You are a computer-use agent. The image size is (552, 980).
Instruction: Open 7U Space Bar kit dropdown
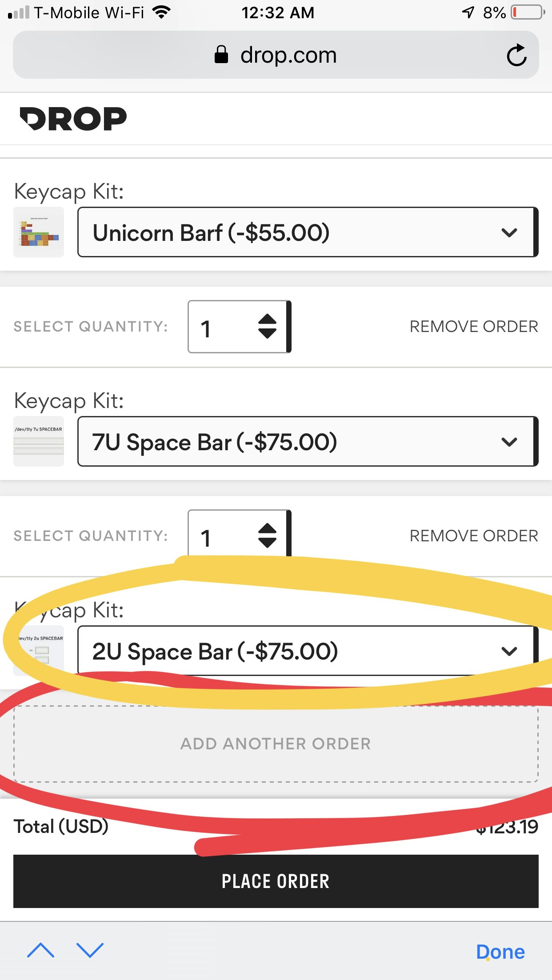[308, 442]
